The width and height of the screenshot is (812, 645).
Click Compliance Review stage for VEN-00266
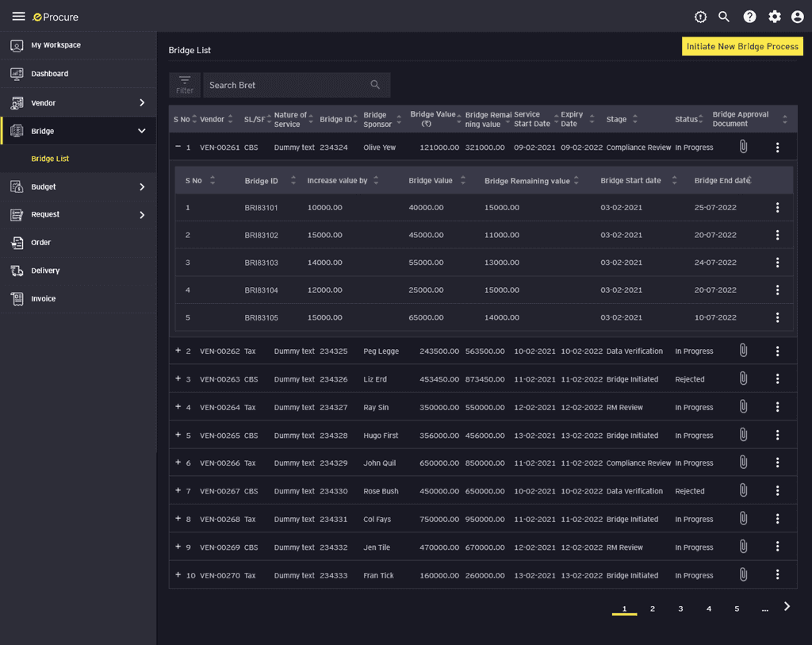coord(638,463)
